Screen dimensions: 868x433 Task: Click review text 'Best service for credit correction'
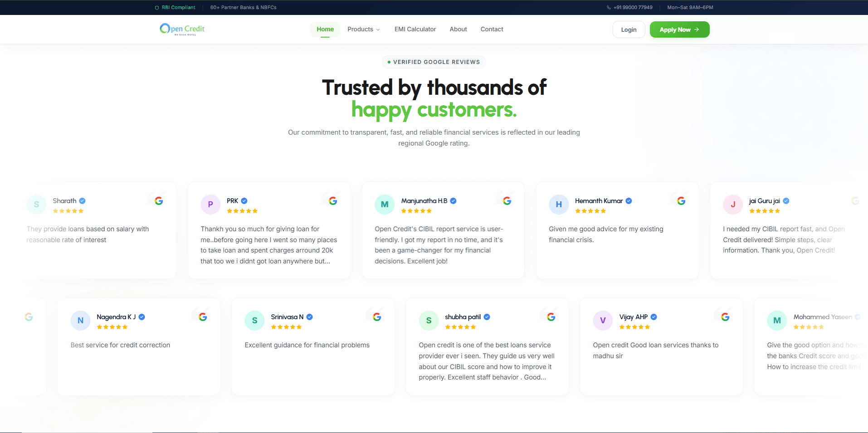tap(120, 345)
